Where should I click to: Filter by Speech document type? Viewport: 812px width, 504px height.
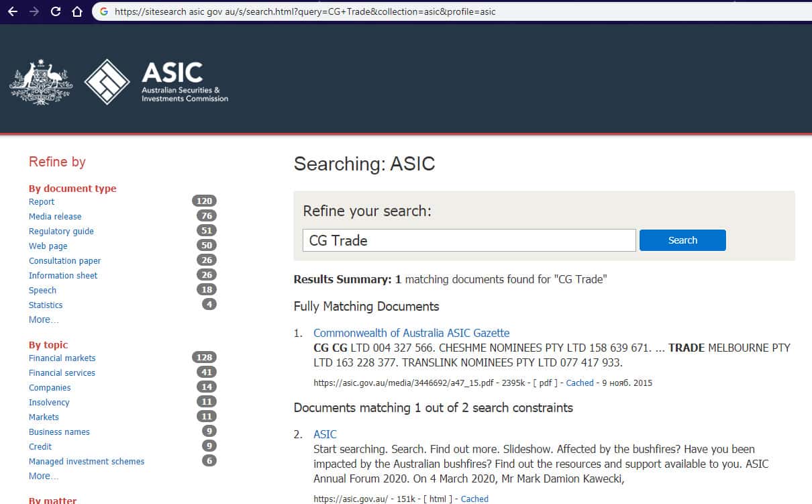pyautogui.click(x=42, y=290)
